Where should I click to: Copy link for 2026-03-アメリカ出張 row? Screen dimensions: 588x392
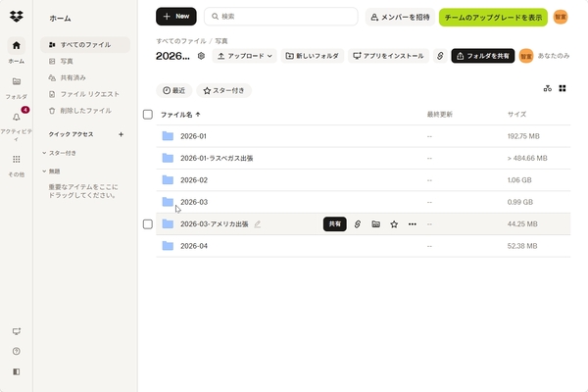coord(358,224)
